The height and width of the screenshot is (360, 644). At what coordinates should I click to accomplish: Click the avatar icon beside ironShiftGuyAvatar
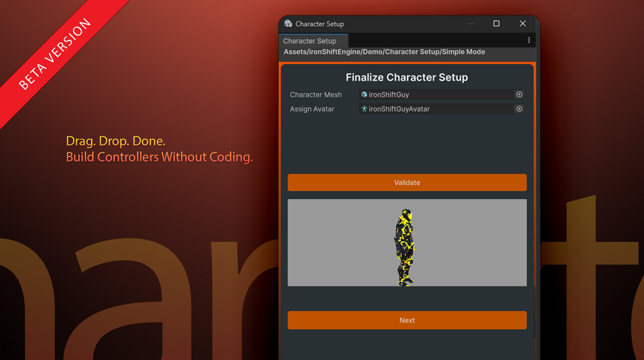364,109
